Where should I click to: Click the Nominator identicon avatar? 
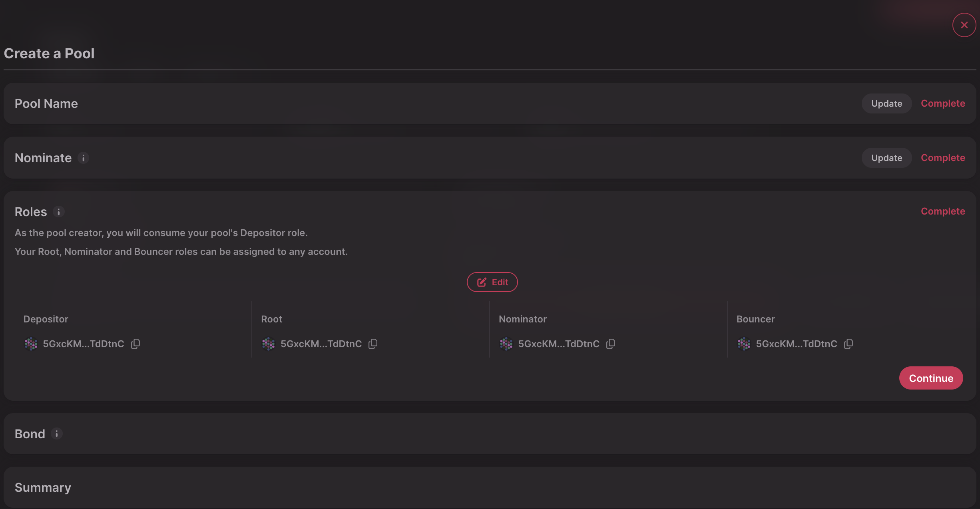[506, 344]
